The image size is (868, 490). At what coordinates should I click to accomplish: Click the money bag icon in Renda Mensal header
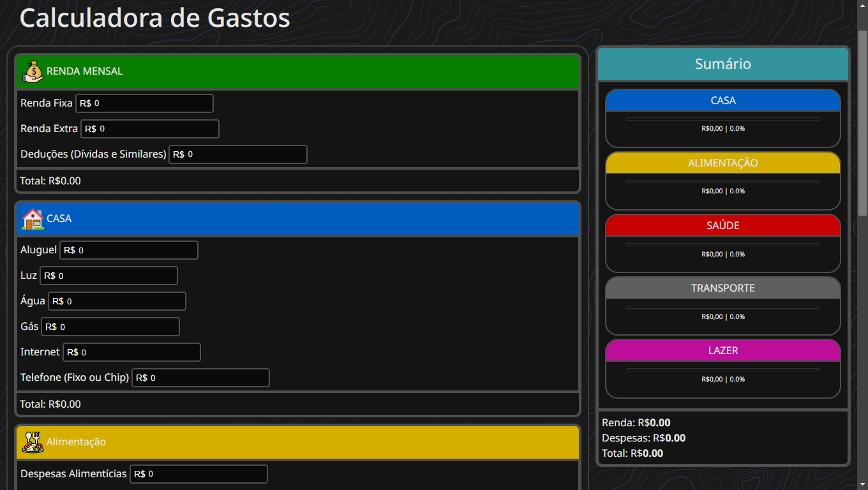click(x=33, y=71)
